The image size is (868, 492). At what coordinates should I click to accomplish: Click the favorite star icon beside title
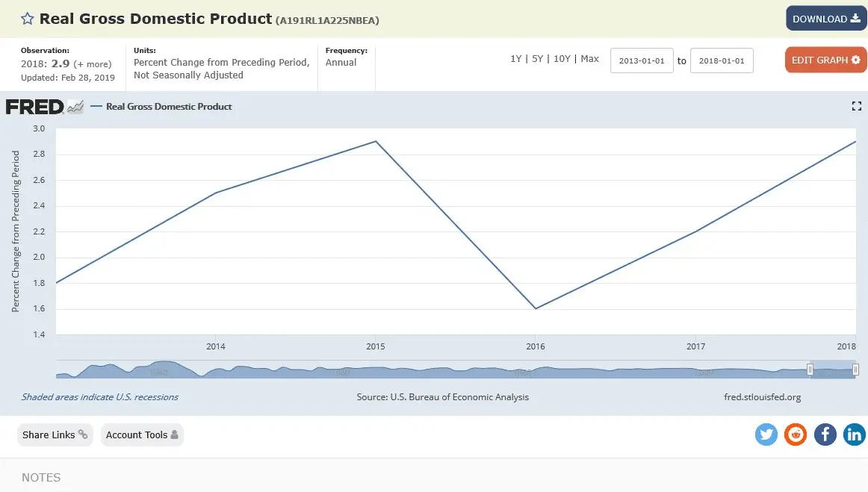[x=27, y=19]
